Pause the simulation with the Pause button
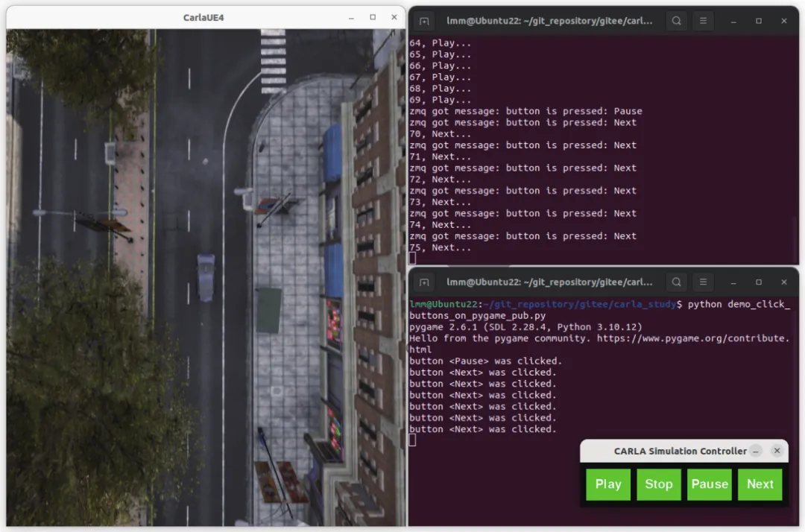805x532 pixels. click(x=710, y=484)
